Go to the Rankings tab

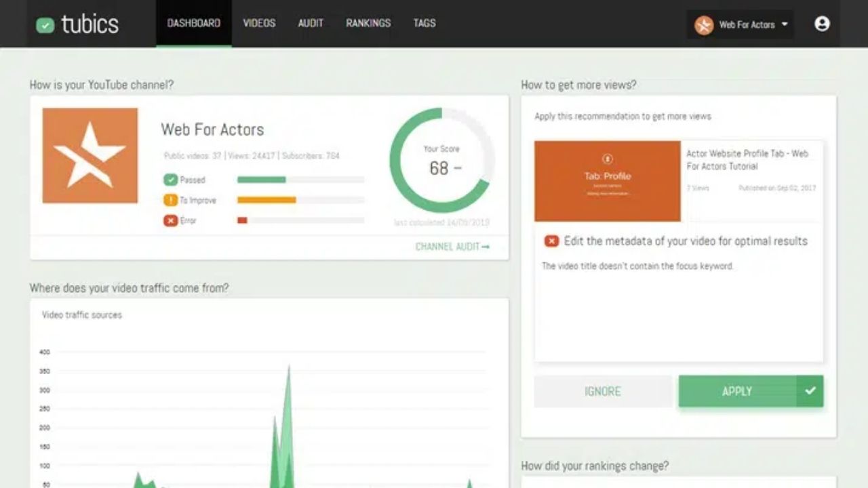point(368,23)
